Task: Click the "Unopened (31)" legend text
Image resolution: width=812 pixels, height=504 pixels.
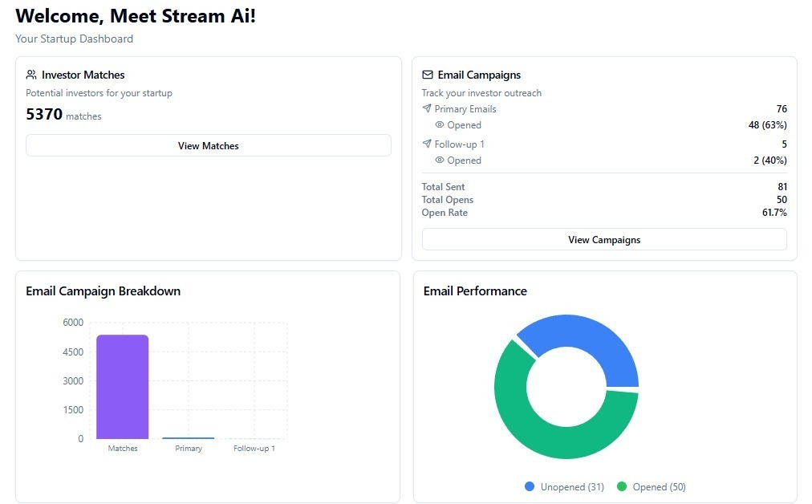Action: pos(572,487)
